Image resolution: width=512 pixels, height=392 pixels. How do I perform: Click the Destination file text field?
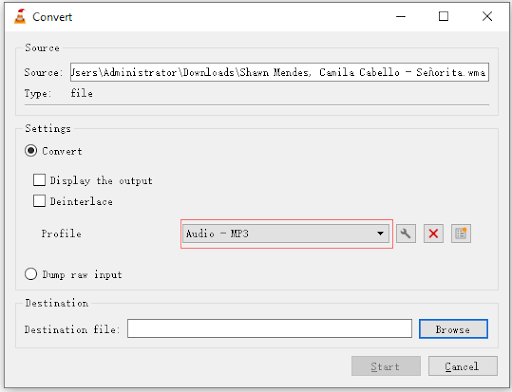(x=269, y=328)
